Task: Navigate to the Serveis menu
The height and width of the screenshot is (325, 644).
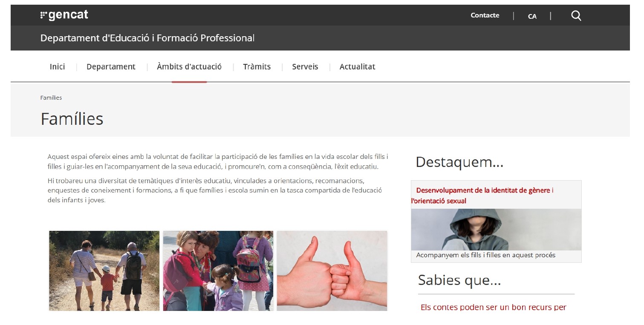Action: point(305,67)
